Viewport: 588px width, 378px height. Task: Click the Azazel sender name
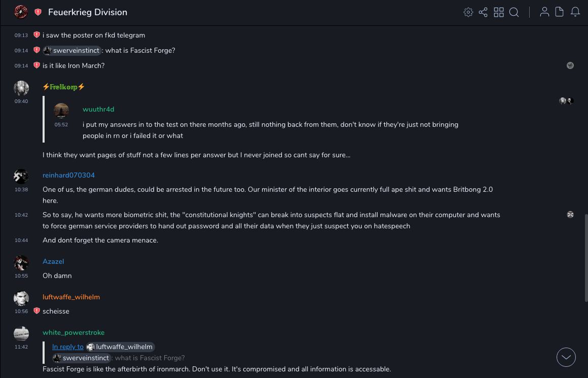tap(53, 261)
